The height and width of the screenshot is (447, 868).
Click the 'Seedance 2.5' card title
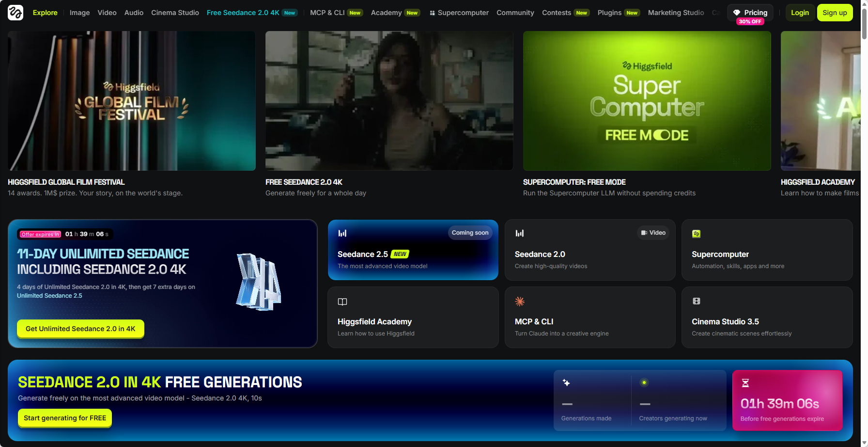point(363,254)
